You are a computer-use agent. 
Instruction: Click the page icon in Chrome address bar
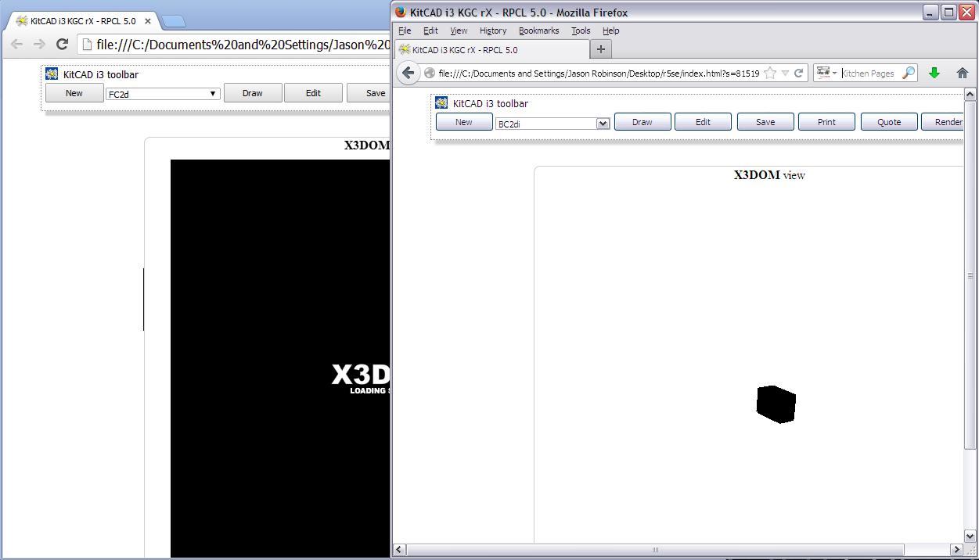point(87,45)
